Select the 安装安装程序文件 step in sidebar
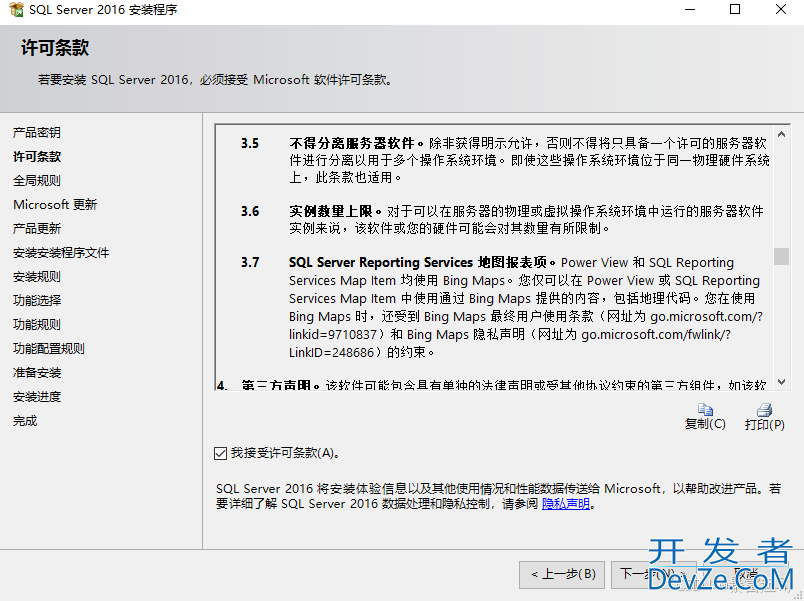The width and height of the screenshot is (804, 601). tap(61, 253)
